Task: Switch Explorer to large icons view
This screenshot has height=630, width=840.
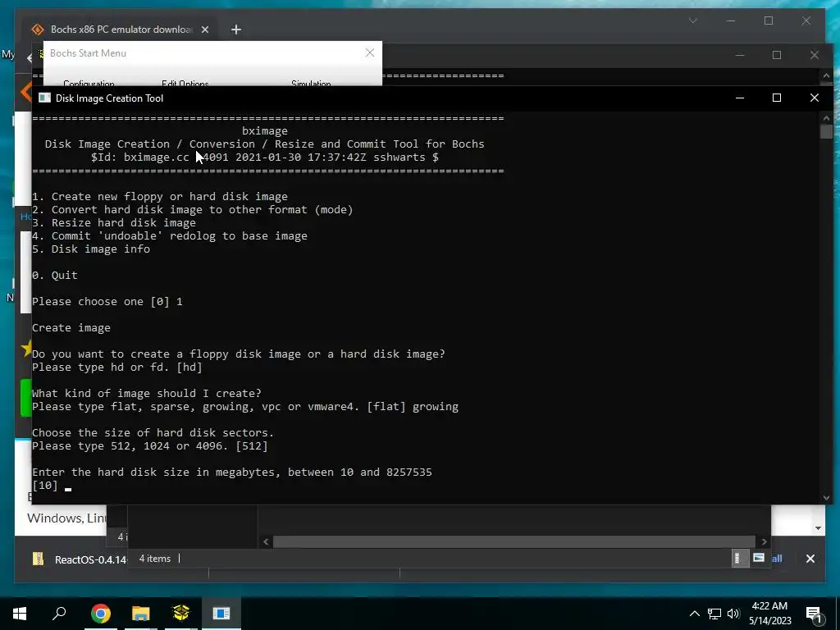Action: coord(759,558)
